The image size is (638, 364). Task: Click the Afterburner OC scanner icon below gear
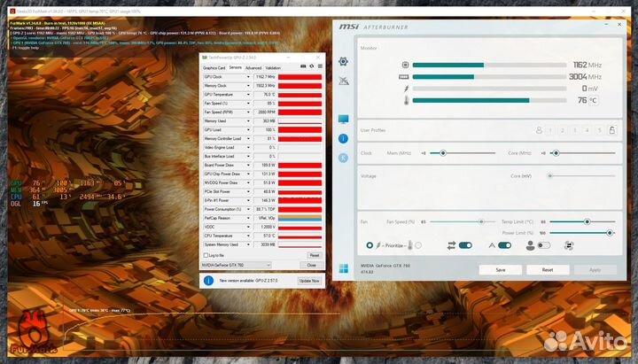tap(344, 81)
